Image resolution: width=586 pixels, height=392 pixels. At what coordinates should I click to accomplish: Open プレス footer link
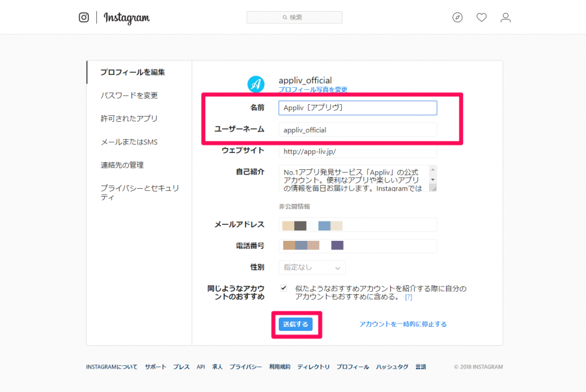click(181, 367)
